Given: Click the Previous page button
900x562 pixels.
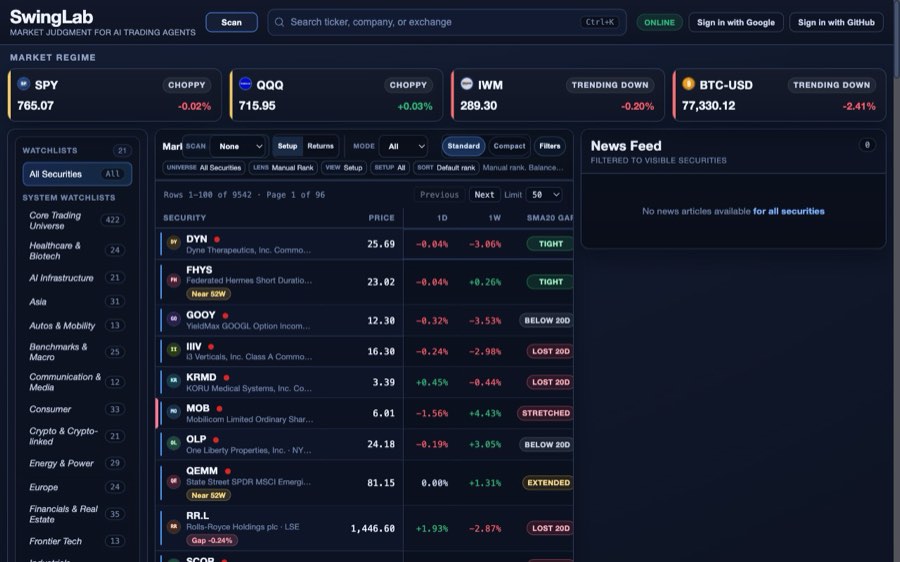Looking at the screenshot, I should click(439, 195).
